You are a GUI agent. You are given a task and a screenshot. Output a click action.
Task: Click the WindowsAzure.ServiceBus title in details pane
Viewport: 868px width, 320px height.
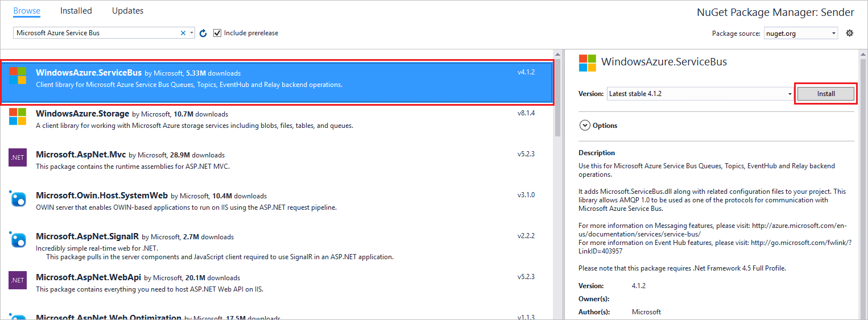point(664,62)
